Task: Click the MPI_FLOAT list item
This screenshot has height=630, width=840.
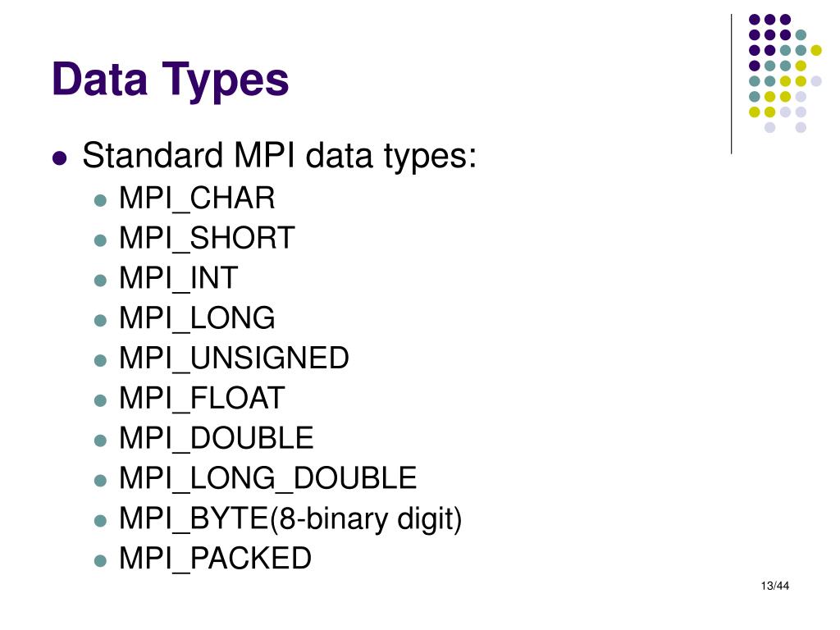Action: point(202,399)
